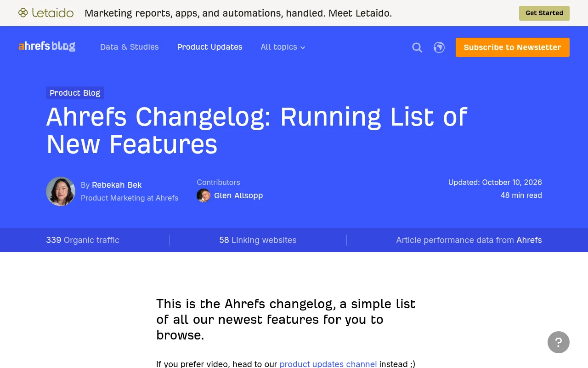The image size is (588, 368).
Task: Click the Letaido banner tagline text
Action: [238, 13]
